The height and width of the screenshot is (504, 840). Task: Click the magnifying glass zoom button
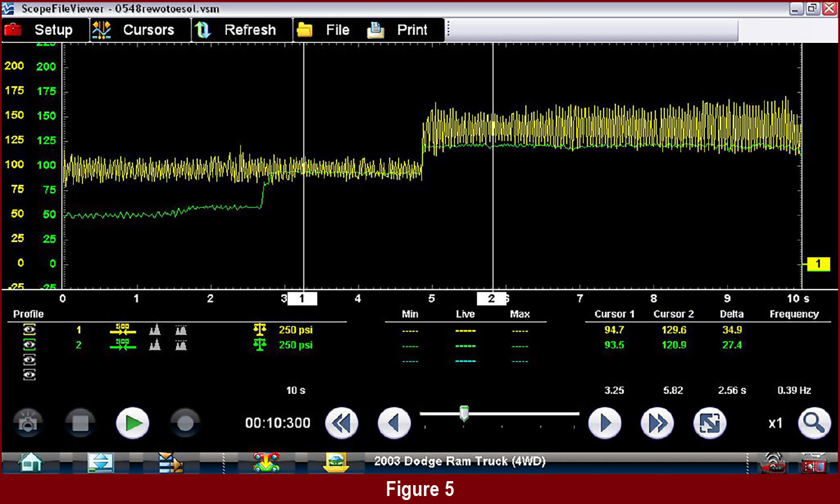[x=814, y=423]
